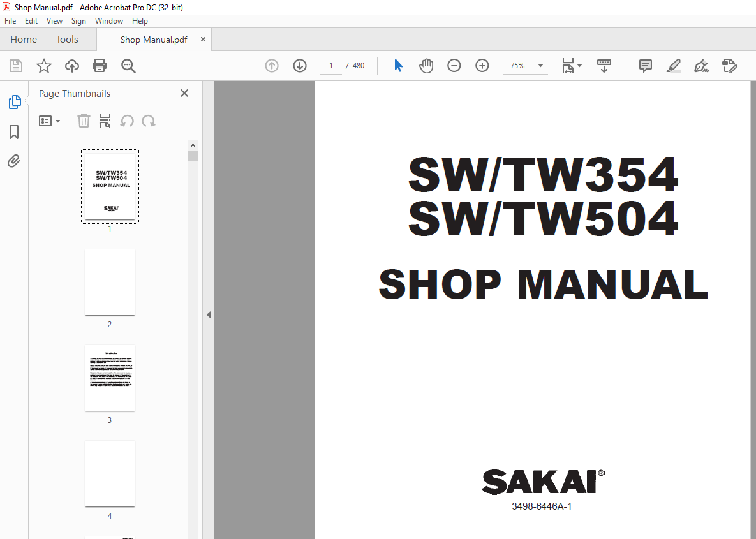Rotate page clockwise

(x=149, y=121)
